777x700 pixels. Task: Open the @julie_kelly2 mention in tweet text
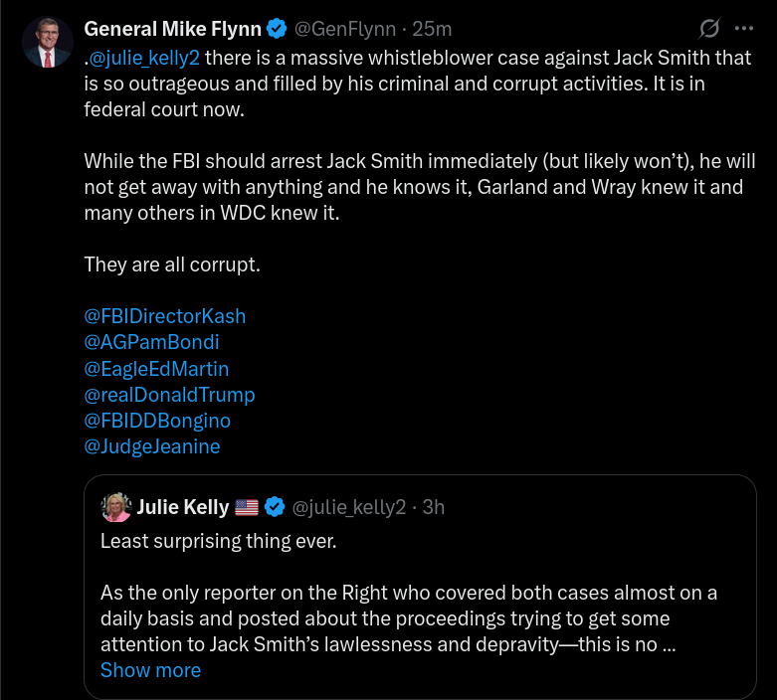[144, 58]
